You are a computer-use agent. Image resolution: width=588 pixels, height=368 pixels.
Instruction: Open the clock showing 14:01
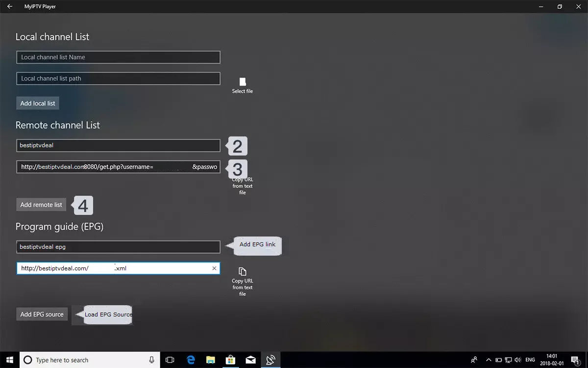[x=552, y=360]
